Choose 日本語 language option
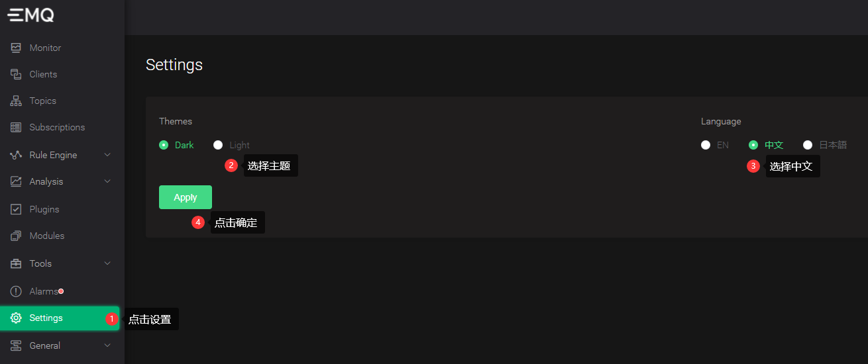868x364 pixels. (x=808, y=145)
